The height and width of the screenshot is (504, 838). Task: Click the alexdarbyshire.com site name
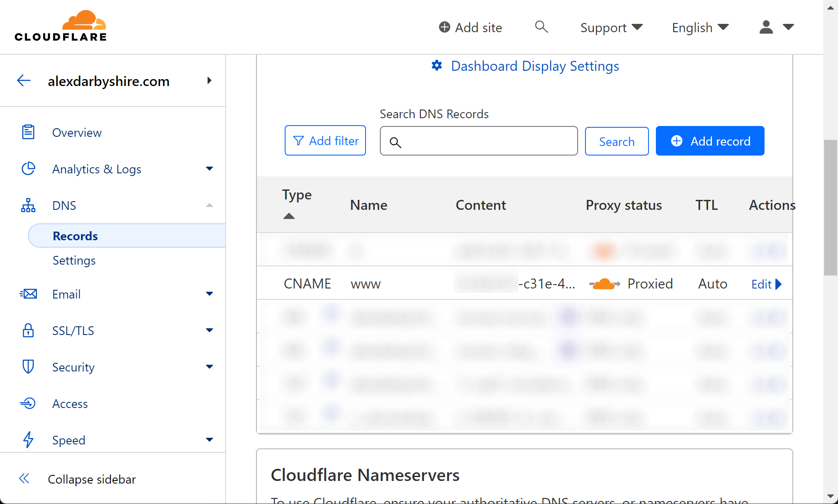tap(109, 81)
